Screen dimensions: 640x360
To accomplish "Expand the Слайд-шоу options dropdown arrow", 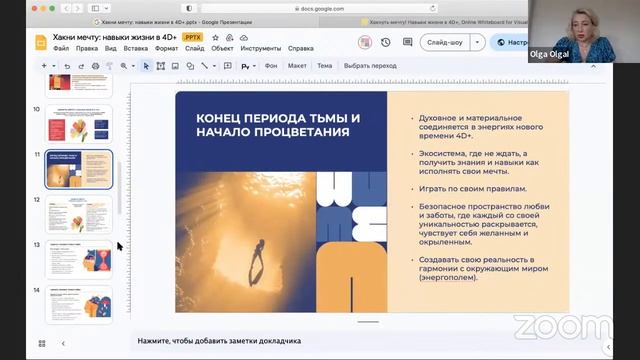I will tap(478, 42).
